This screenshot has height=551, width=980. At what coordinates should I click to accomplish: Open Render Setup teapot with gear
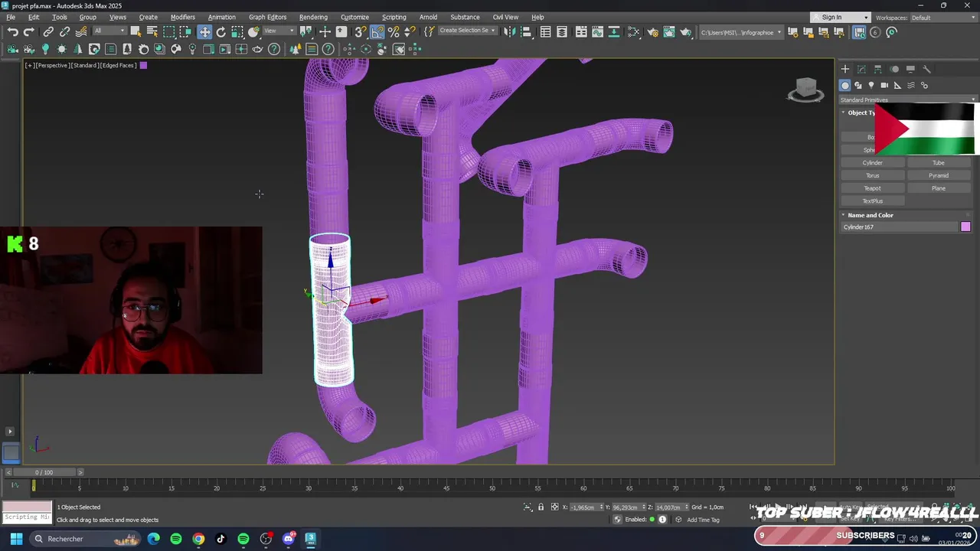click(x=652, y=32)
